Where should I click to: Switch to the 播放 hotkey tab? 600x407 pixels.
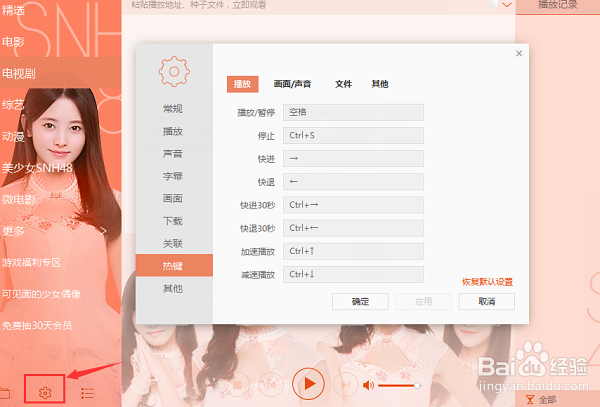pos(243,84)
